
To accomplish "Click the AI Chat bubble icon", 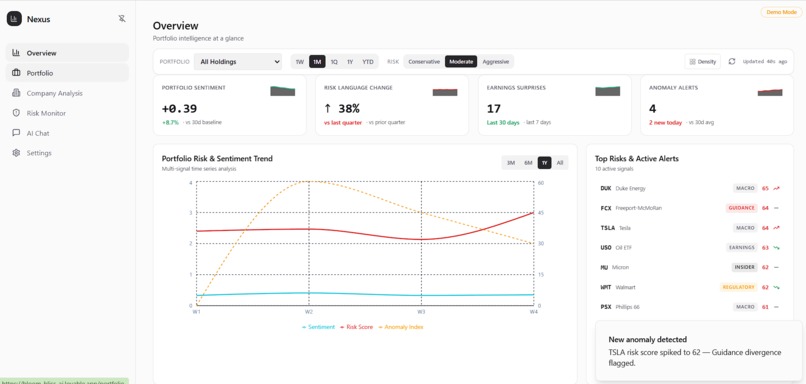I will coord(16,133).
